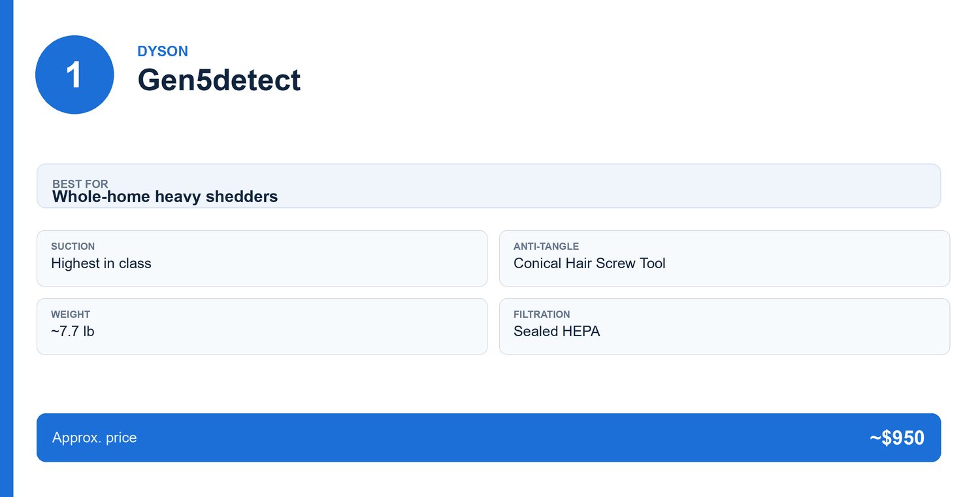Screen dimensions: 980x497
Task: Click the ~7.7 lb weight value
Action: 73,332
